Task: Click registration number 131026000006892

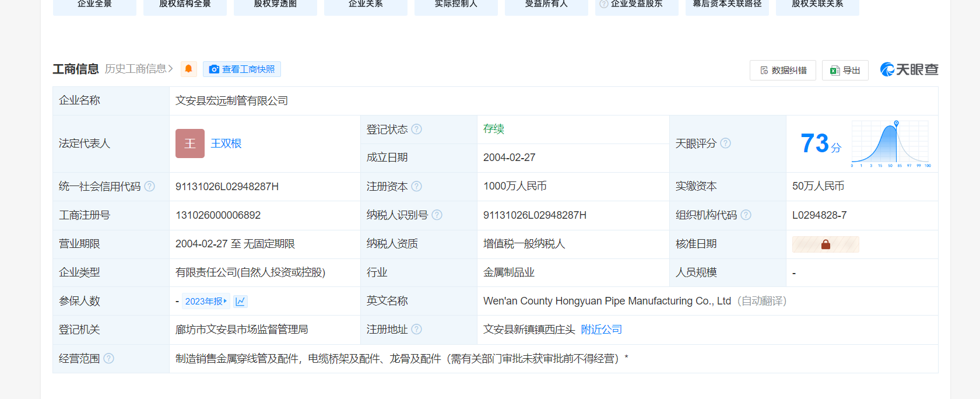Action: click(x=218, y=215)
